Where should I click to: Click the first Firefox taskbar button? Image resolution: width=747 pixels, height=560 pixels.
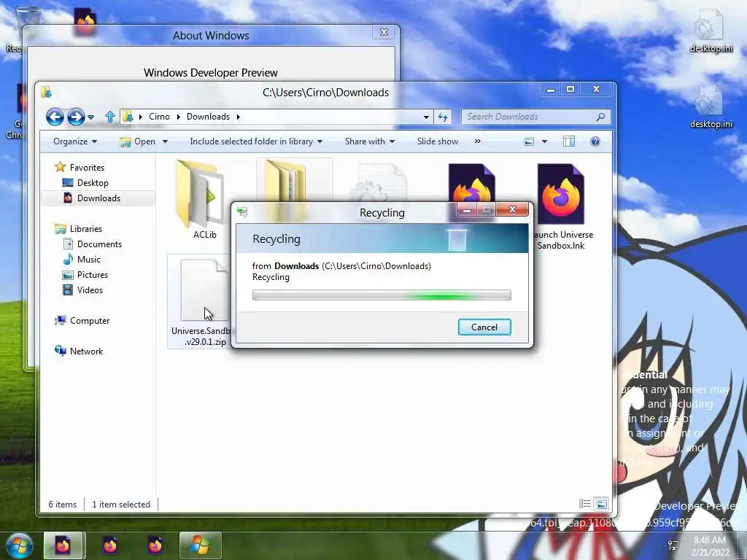coord(63,545)
